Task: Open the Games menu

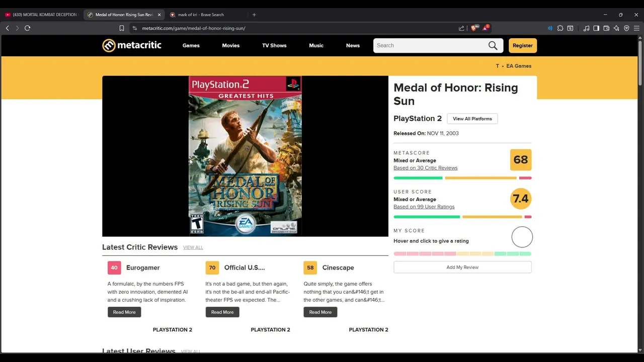Action: pyautogui.click(x=191, y=45)
